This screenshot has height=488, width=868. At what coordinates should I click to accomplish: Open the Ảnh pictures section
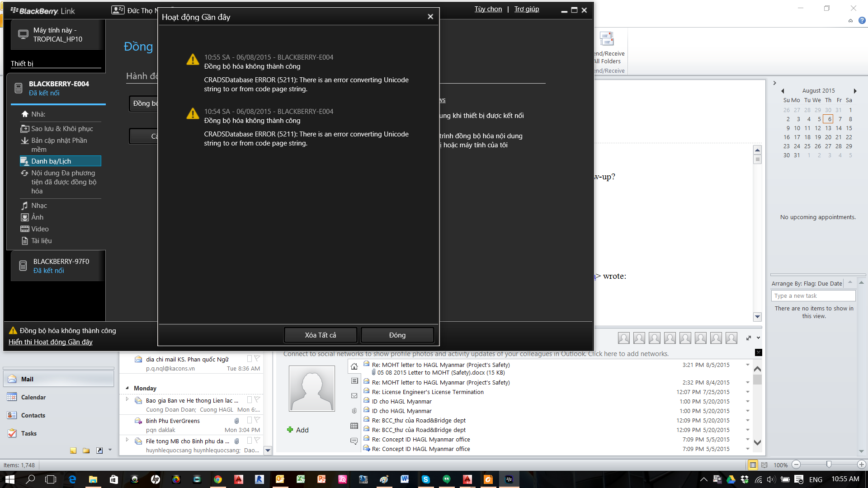tap(37, 217)
